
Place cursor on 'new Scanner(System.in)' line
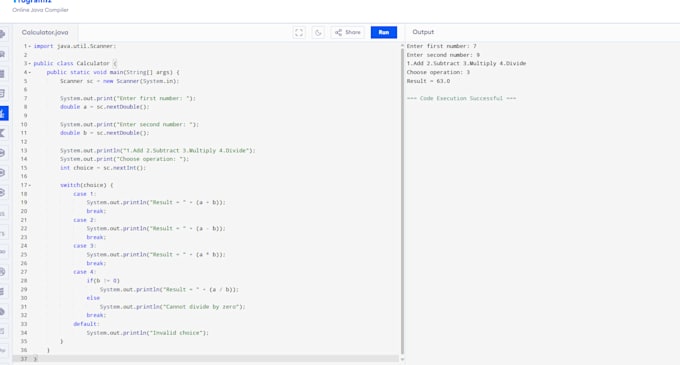pyautogui.click(x=119, y=81)
